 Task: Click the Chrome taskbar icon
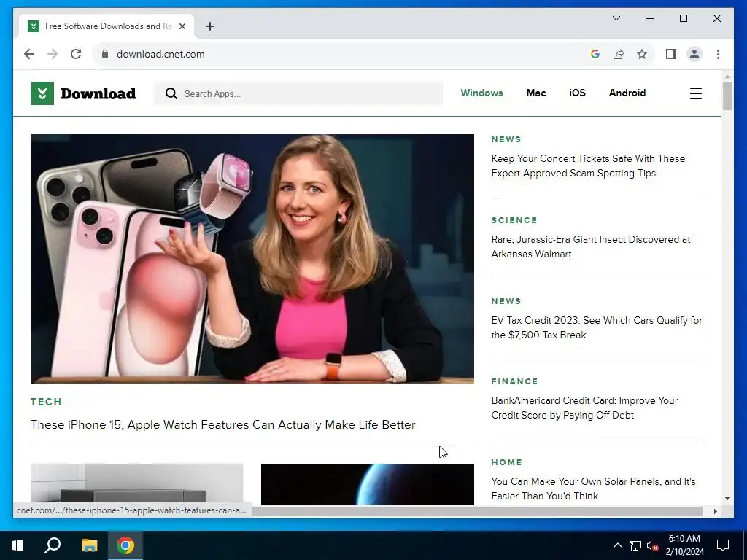(x=125, y=545)
